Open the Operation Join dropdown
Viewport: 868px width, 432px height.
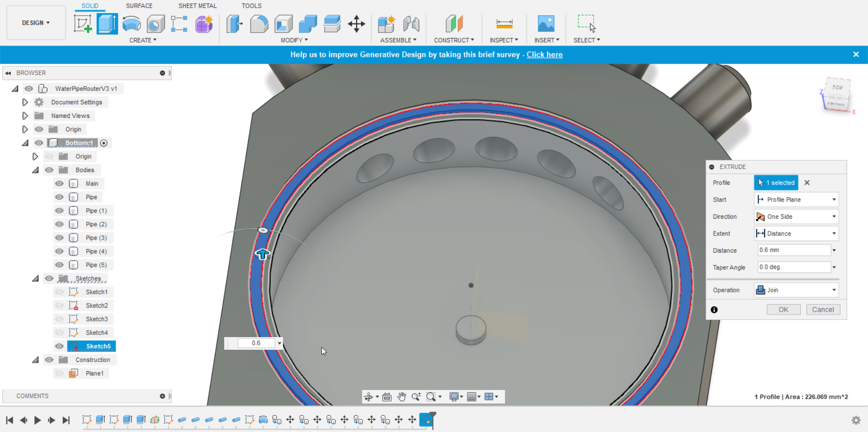point(796,290)
